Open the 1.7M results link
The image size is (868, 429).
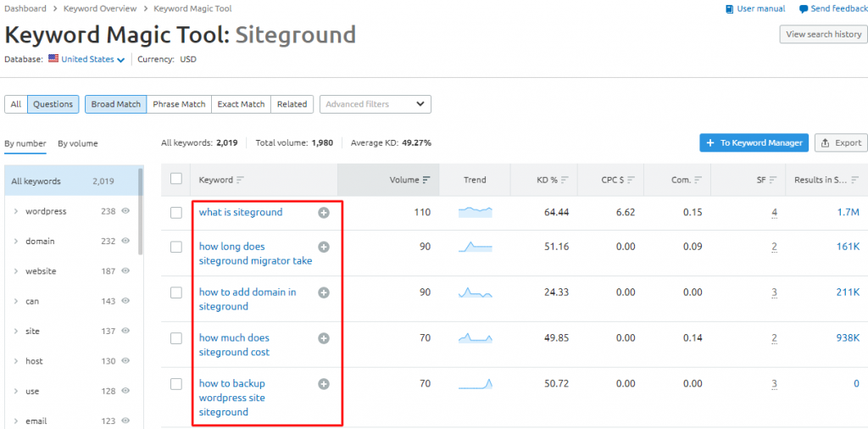pos(848,212)
